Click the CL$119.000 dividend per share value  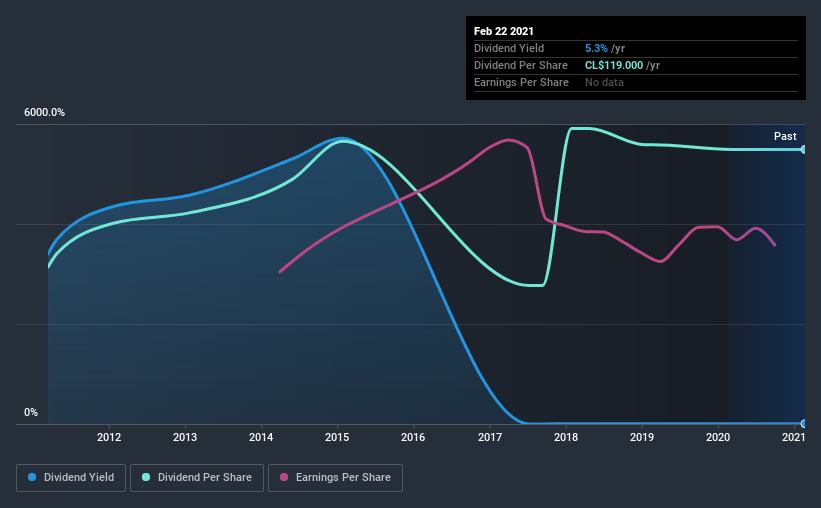pos(614,65)
